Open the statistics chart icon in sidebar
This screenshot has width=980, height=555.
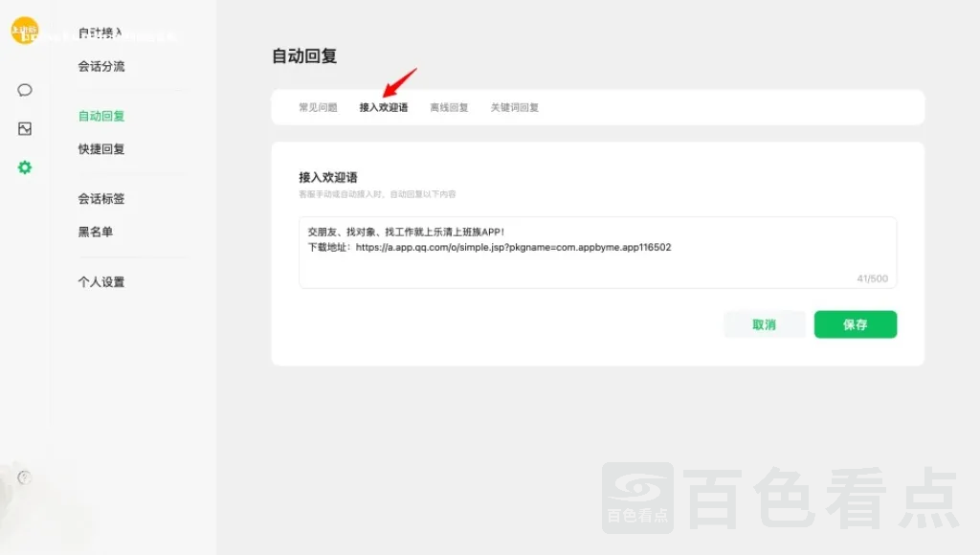click(25, 128)
